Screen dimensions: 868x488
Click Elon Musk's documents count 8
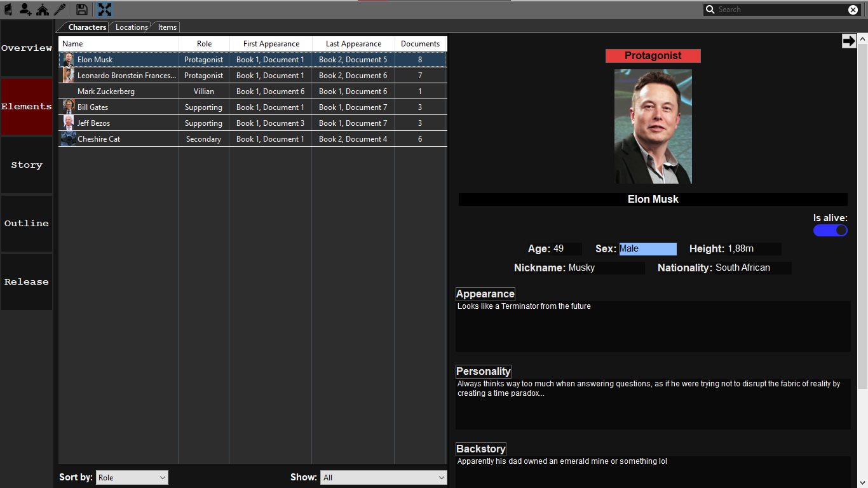[420, 60]
